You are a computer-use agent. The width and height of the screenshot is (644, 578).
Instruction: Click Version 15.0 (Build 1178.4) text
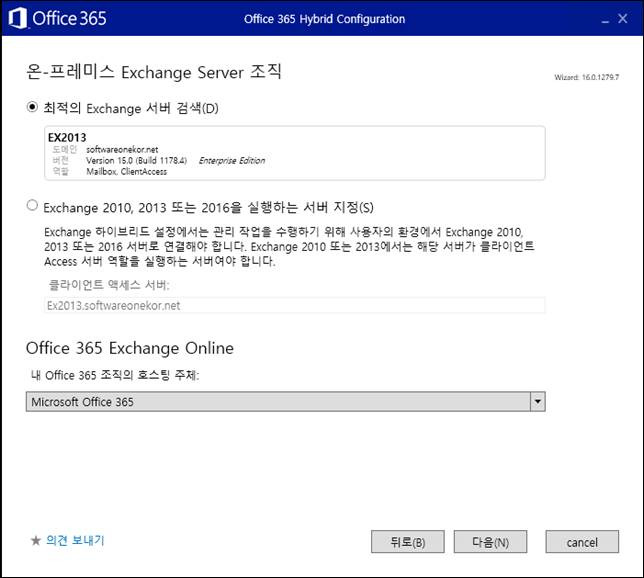[136, 161]
